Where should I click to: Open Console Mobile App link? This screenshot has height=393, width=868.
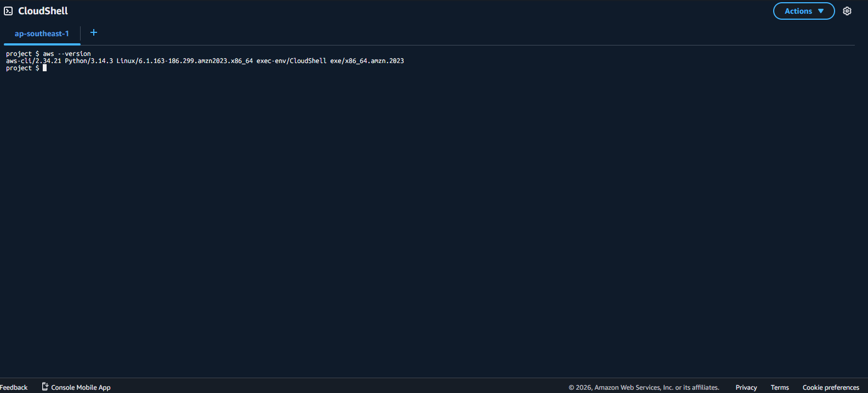coord(81,388)
